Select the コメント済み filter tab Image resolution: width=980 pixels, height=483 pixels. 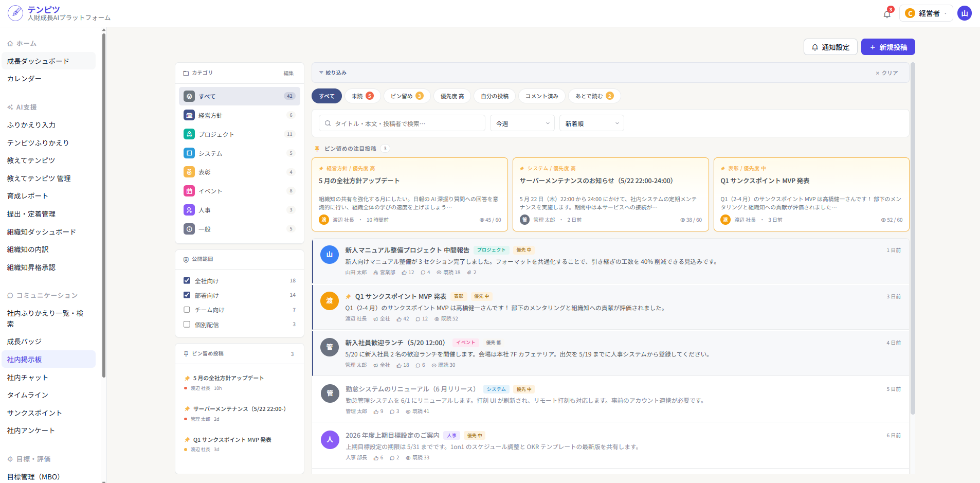pyautogui.click(x=542, y=96)
